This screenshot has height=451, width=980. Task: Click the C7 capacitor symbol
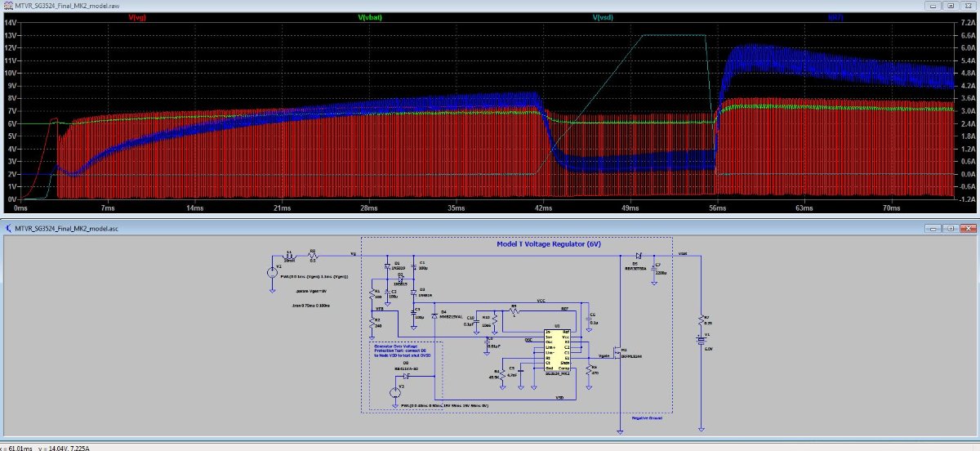click(x=654, y=272)
